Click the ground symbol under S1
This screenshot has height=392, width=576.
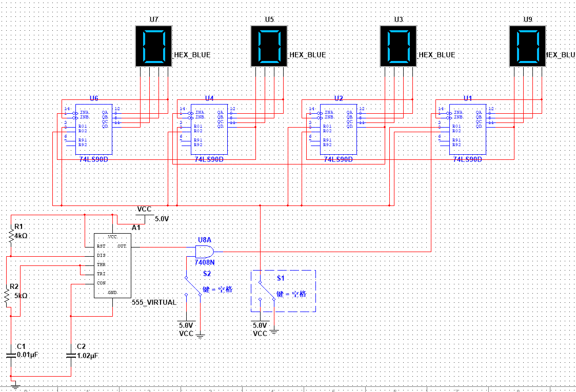[274, 332]
